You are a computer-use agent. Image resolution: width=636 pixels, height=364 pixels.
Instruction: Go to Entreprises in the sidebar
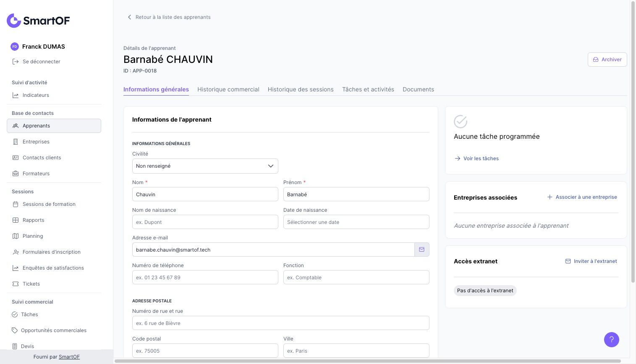36,142
